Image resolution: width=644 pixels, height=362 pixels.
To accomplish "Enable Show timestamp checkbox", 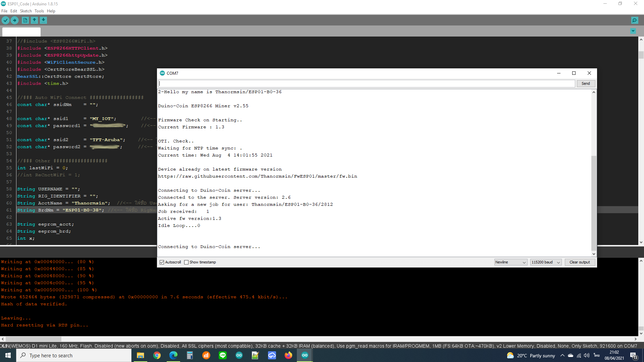I will [x=186, y=262].
